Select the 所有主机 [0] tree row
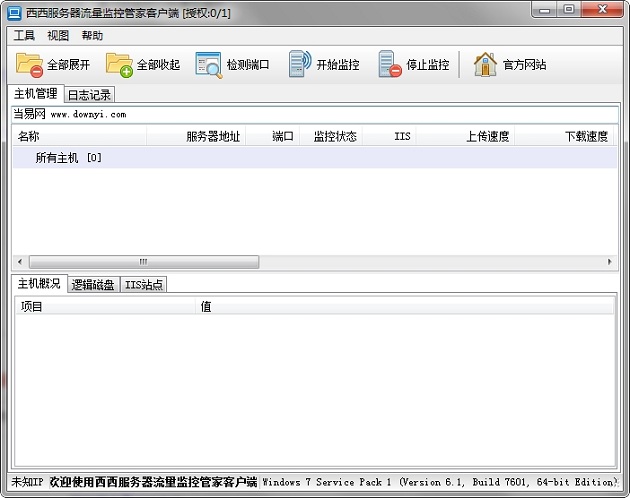The height and width of the screenshot is (498, 630). [68, 158]
